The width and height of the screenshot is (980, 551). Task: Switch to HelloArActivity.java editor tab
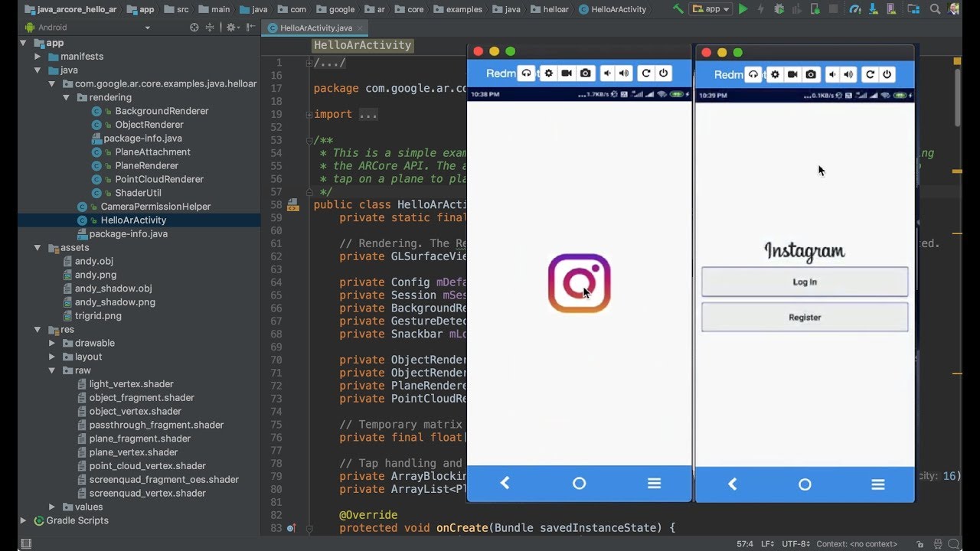tap(315, 28)
